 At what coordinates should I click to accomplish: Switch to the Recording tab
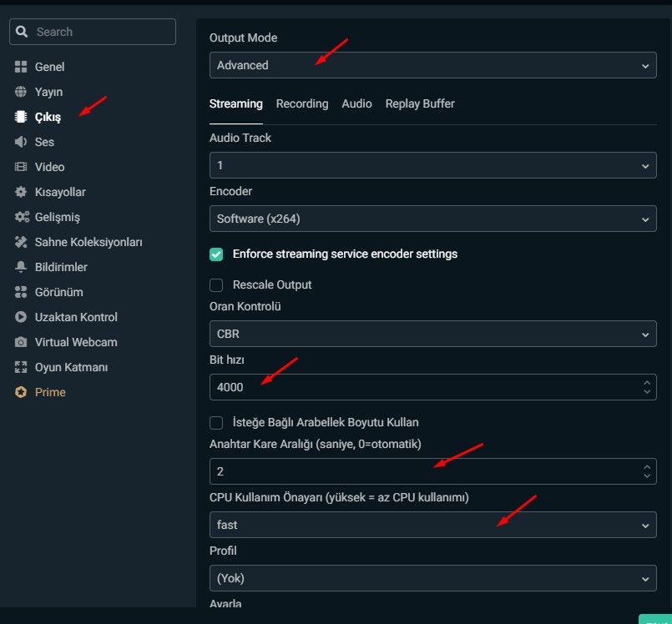click(x=302, y=103)
